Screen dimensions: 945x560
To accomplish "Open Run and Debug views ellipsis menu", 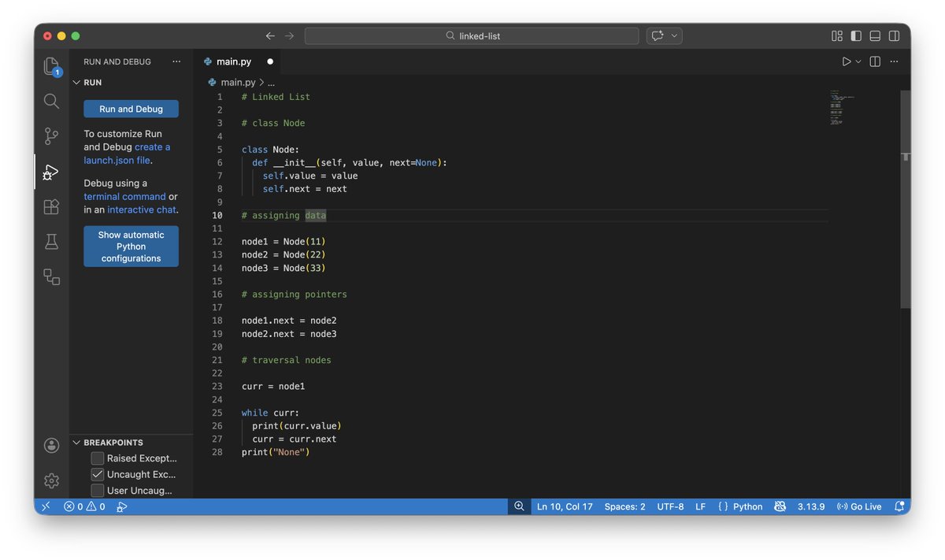I will 176,61.
